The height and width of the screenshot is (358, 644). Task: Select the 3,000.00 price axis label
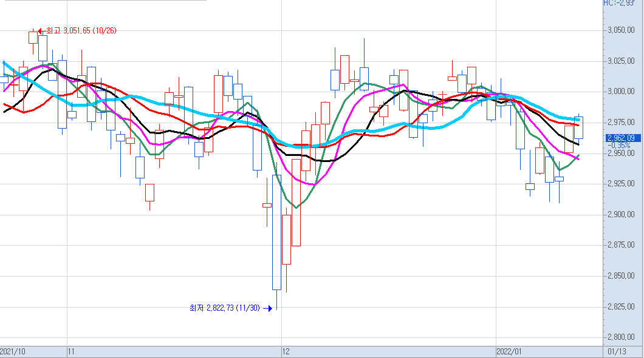[621, 92]
